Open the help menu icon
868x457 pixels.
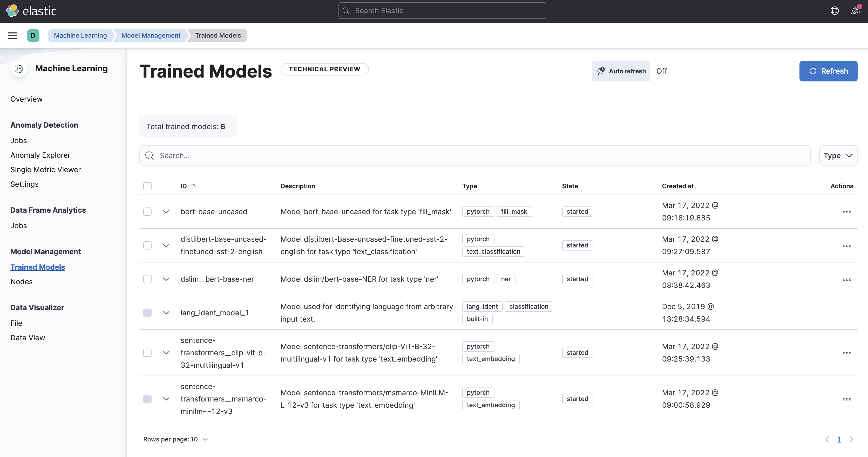834,11
